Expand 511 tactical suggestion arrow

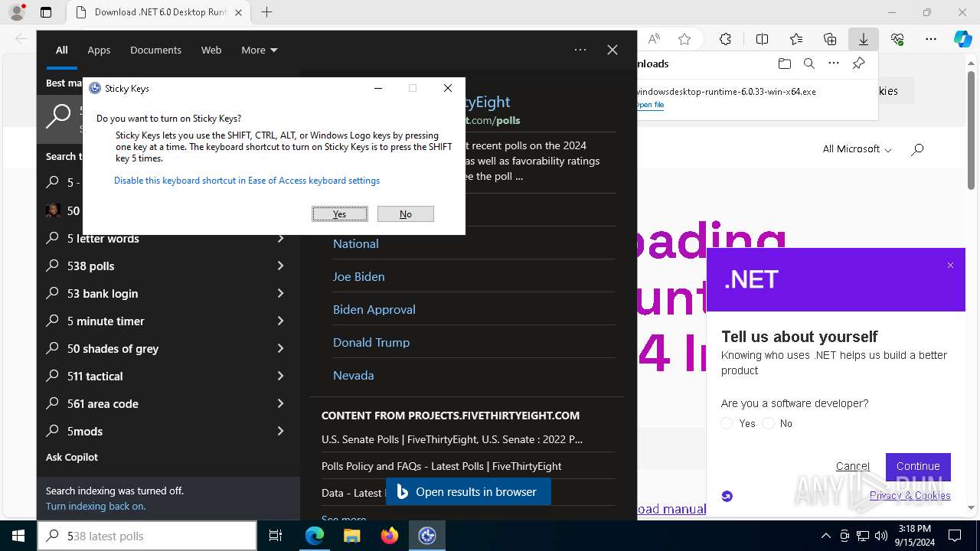(x=281, y=376)
